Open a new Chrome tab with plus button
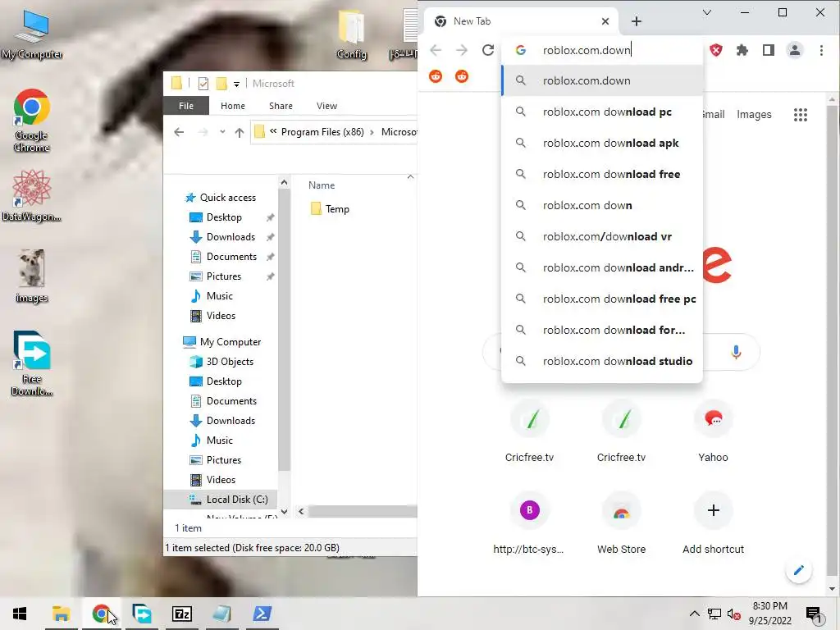The width and height of the screenshot is (840, 630). (636, 21)
